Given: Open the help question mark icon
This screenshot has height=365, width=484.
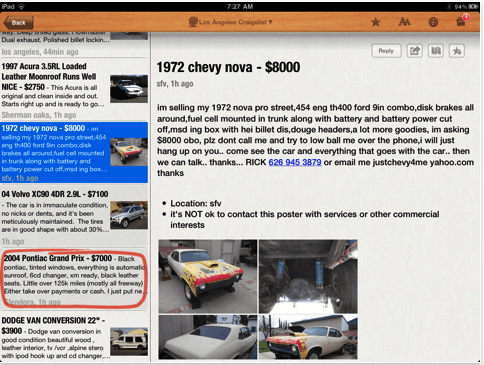Looking at the screenshot, I should pos(433,22).
